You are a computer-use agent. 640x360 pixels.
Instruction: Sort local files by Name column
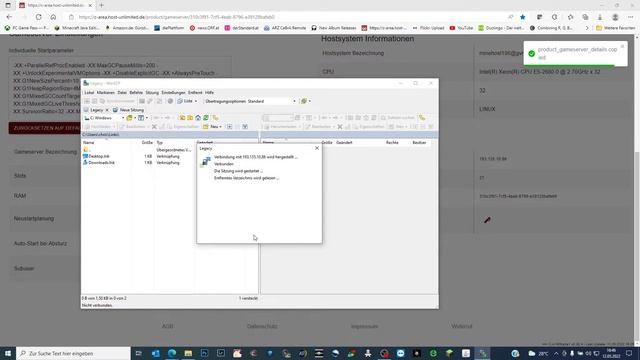[x=89, y=143]
